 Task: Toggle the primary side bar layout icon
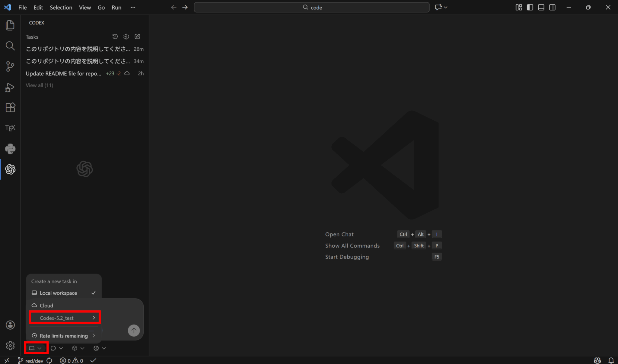530,7
